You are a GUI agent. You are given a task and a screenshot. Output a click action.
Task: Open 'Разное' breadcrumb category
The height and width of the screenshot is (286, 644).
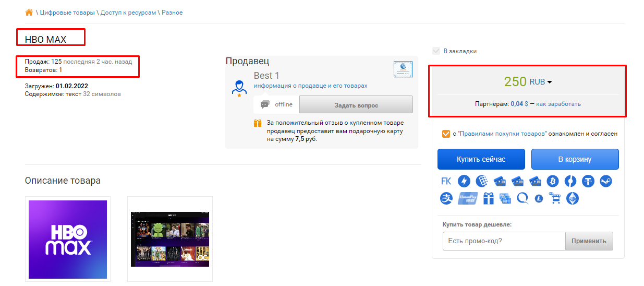pyautogui.click(x=172, y=13)
